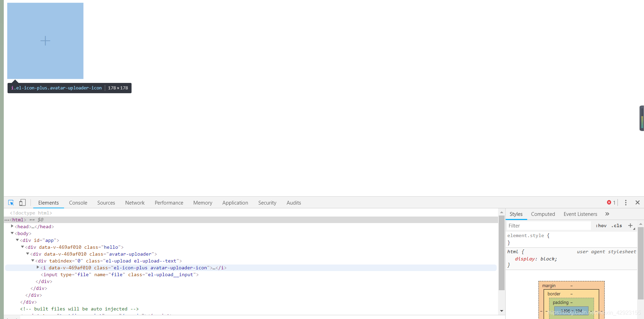Collapse the el-upload el-upload--text div node
This screenshot has height=319, width=644.
coord(33,260)
